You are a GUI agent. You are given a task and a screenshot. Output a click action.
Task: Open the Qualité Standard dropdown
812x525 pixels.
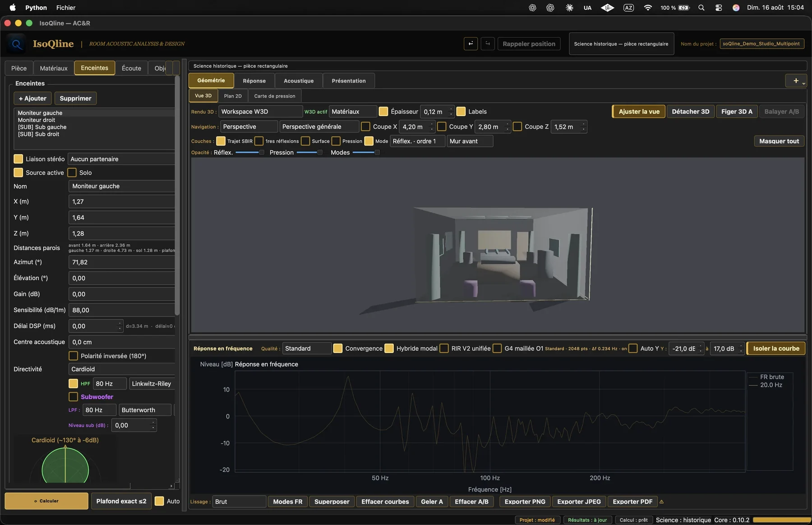[307, 348]
